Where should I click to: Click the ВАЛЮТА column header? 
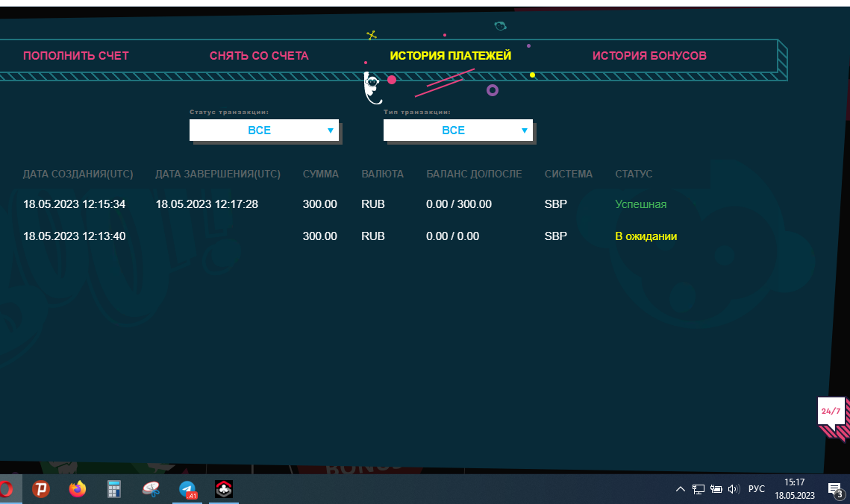point(382,174)
